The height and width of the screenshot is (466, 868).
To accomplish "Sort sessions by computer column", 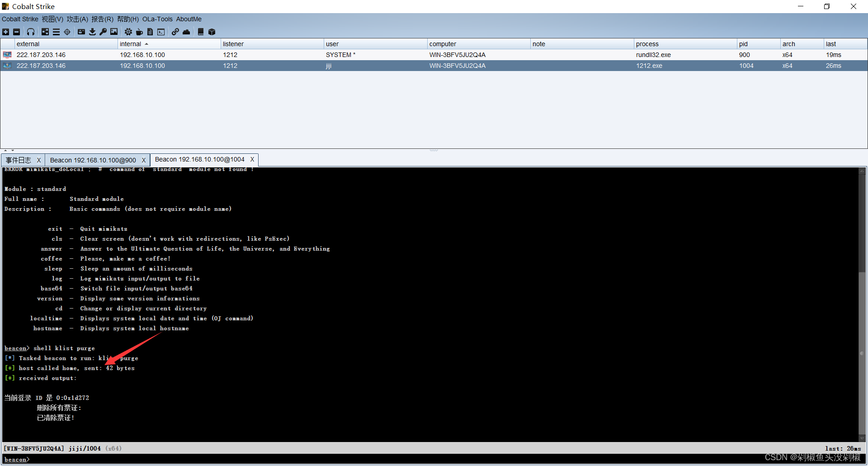I will [x=479, y=44].
